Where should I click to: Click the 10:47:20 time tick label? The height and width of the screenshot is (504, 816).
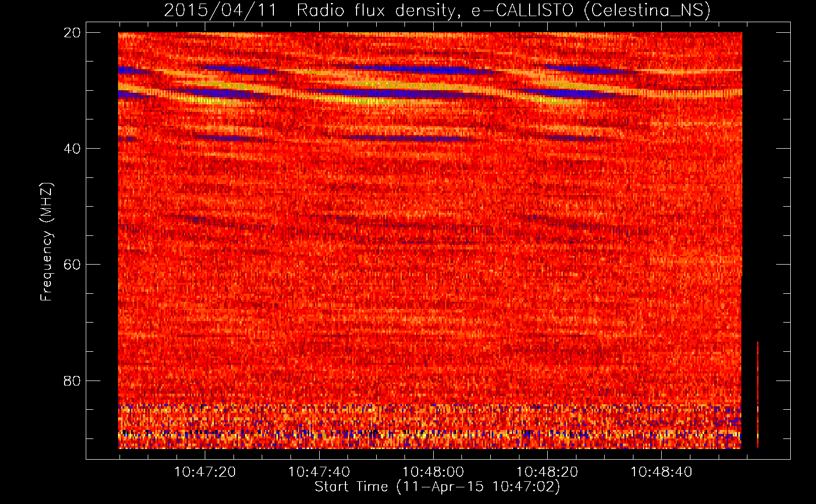205,472
